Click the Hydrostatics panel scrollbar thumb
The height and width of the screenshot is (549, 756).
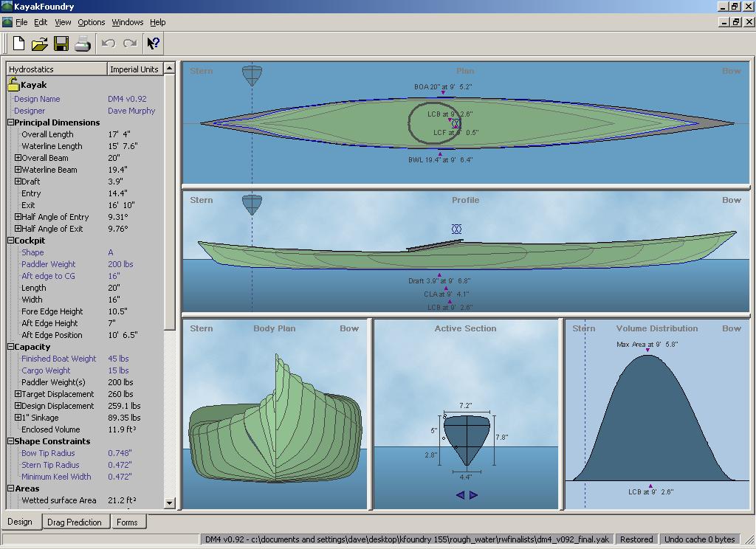[x=169, y=202]
